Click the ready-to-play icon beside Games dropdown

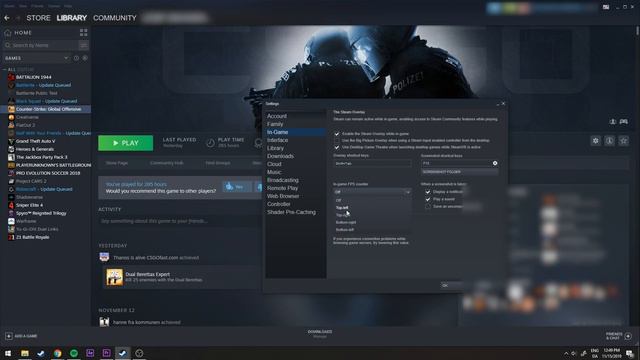click(x=85, y=58)
